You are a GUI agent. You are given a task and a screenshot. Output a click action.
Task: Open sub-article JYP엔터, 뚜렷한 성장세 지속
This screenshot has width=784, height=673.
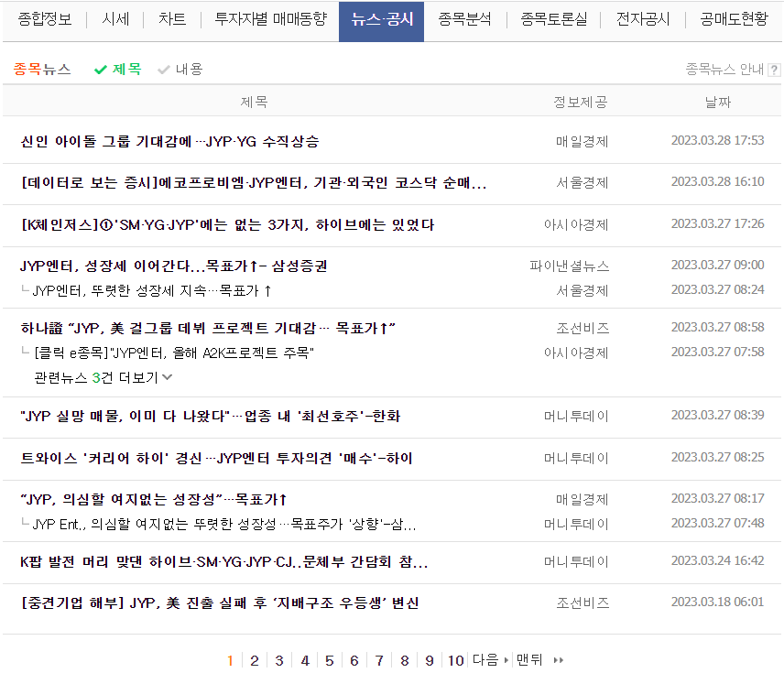coord(152,290)
